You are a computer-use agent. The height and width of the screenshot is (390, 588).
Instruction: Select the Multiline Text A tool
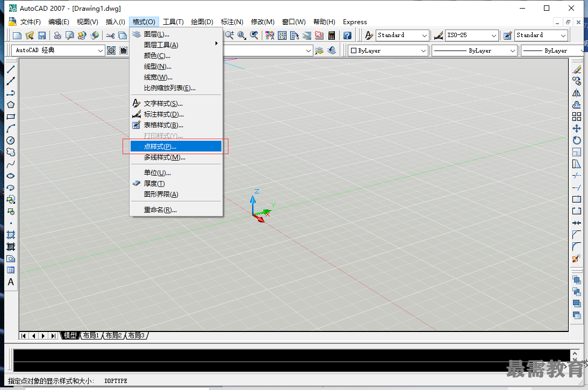pyautogui.click(x=11, y=282)
